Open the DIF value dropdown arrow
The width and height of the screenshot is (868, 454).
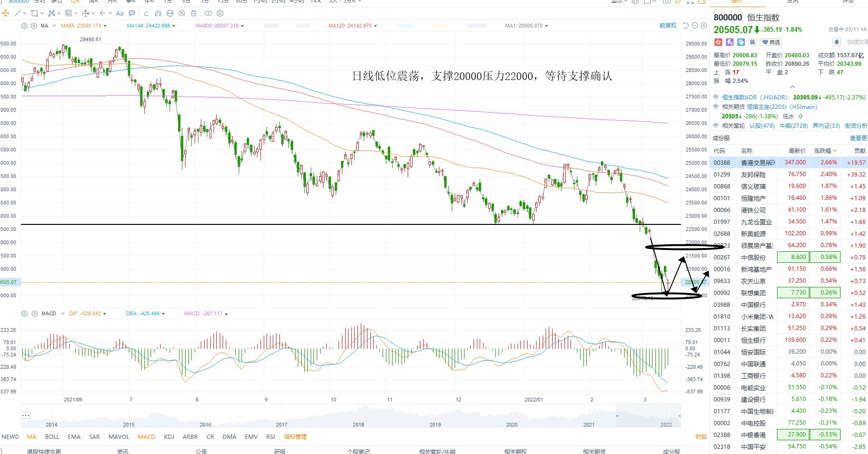tap(105, 313)
